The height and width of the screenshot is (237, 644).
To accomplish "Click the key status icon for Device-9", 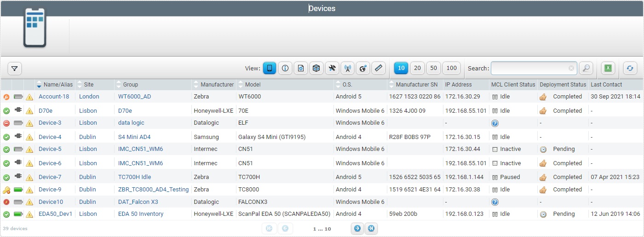I will click(x=6, y=190).
